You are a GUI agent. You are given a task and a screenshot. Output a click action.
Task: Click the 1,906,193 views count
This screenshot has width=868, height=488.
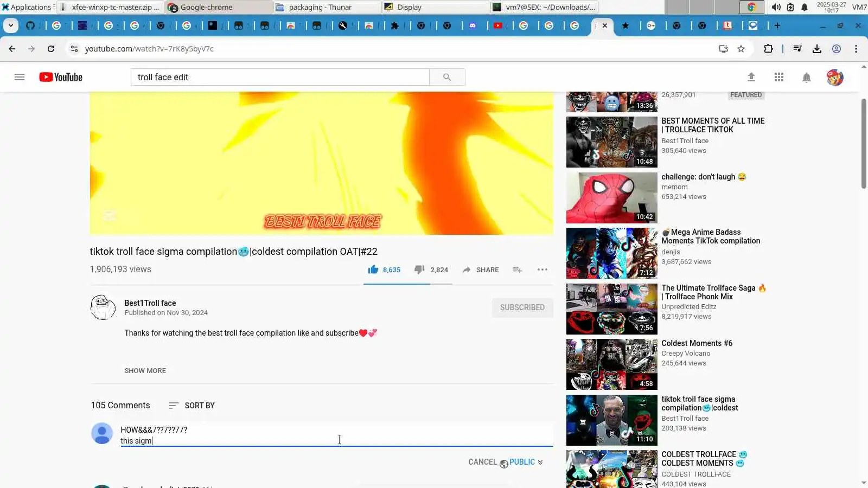click(120, 269)
